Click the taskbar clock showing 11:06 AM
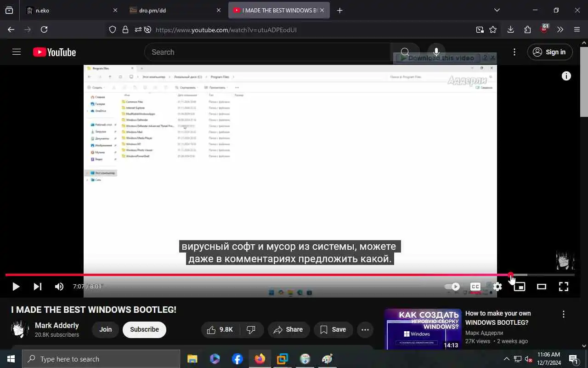 coord(549,359)
